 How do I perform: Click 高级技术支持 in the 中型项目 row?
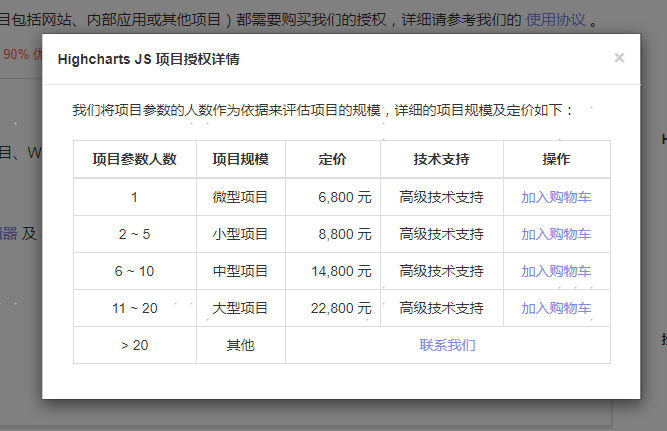tap(442, 271)
